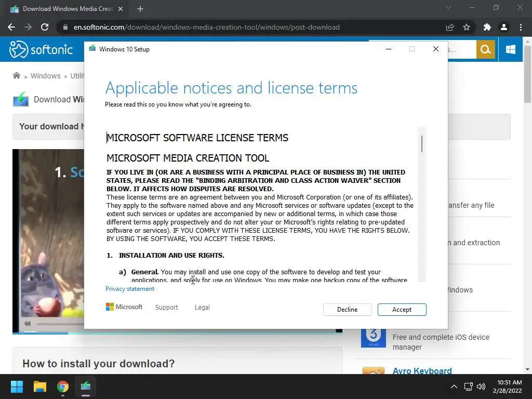Open Chrome tab search chevron
Image resolution: width=532 pixels, height=399 pixels.
pyautogui.click(x=448, y=7)
